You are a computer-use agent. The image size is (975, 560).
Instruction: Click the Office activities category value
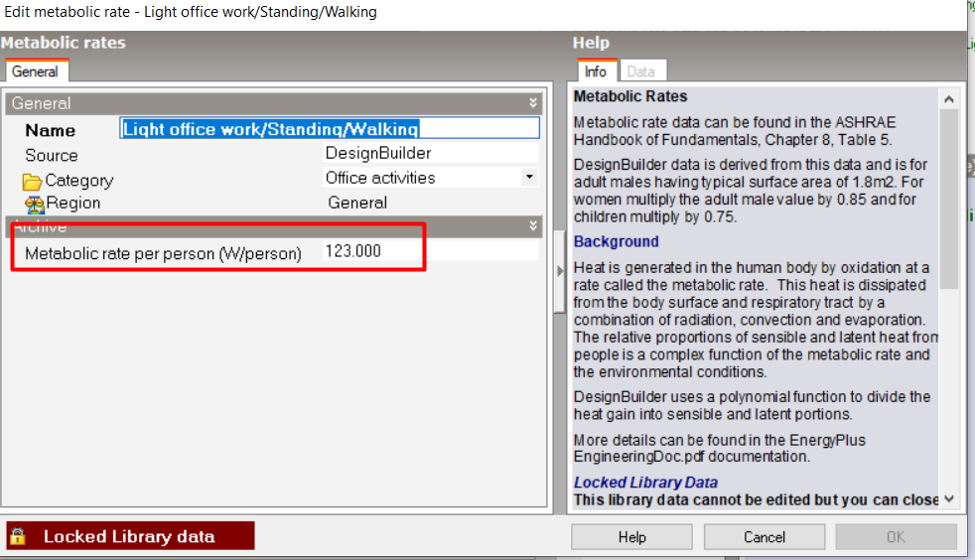click(380, 178)
